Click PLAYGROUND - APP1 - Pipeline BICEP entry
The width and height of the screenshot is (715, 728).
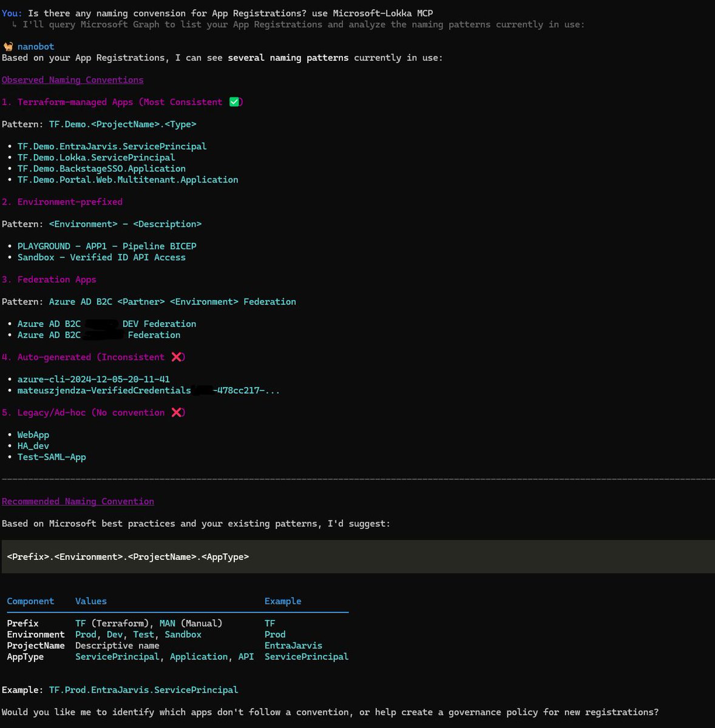tap(107, 246)
